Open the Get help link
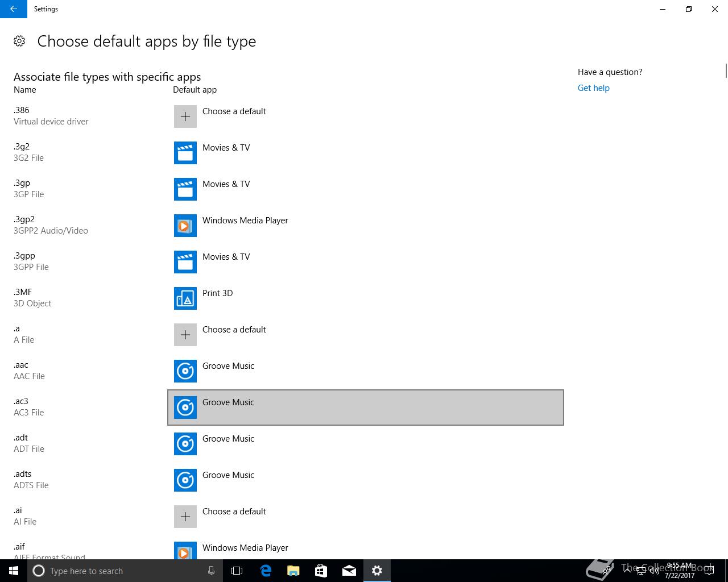The height and width of the screenshot is (582, 728). [593, 88]
